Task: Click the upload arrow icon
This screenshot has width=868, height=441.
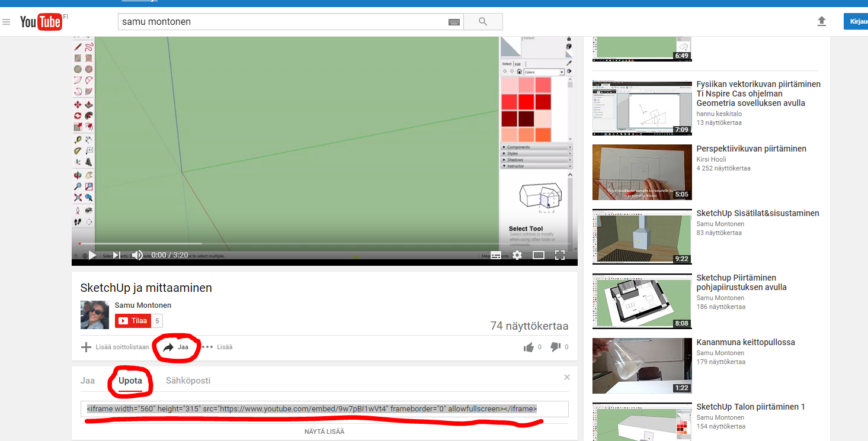Action: (821, 21)
